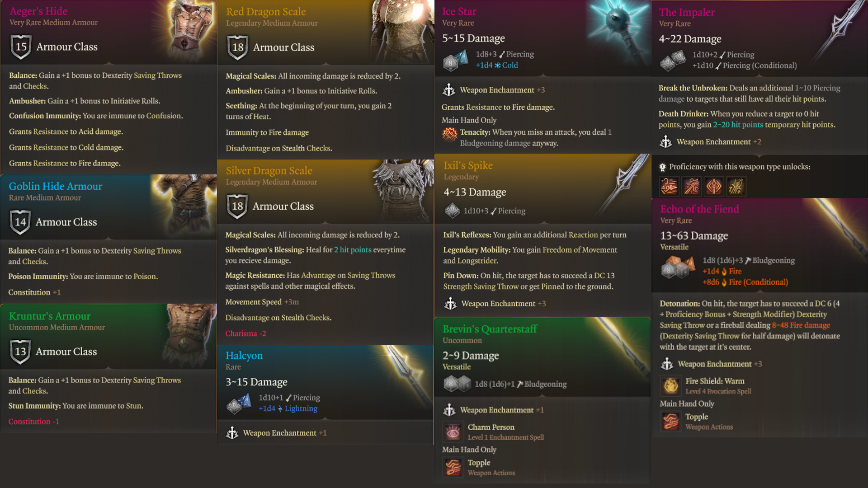The height and width of the screenshot is (488, 868).
Task: Click Ice Star damage dice icon
Action: (x=455, y=60)
